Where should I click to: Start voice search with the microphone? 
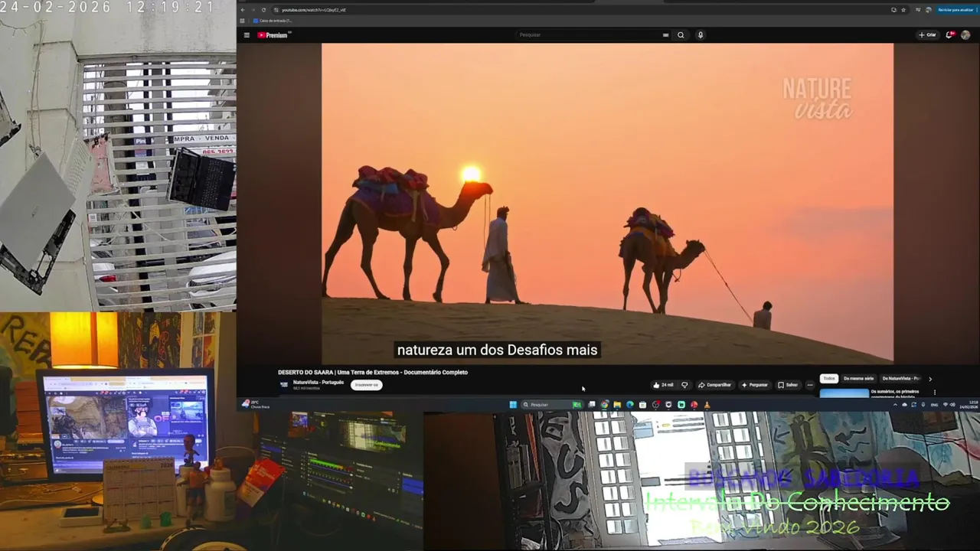tap(700, 34)
